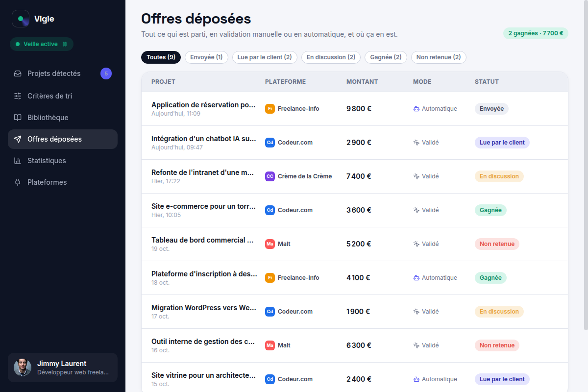Click Jimmy Laurent's avatar photo
Screen dimensions: 588x392
click(23, 367)
